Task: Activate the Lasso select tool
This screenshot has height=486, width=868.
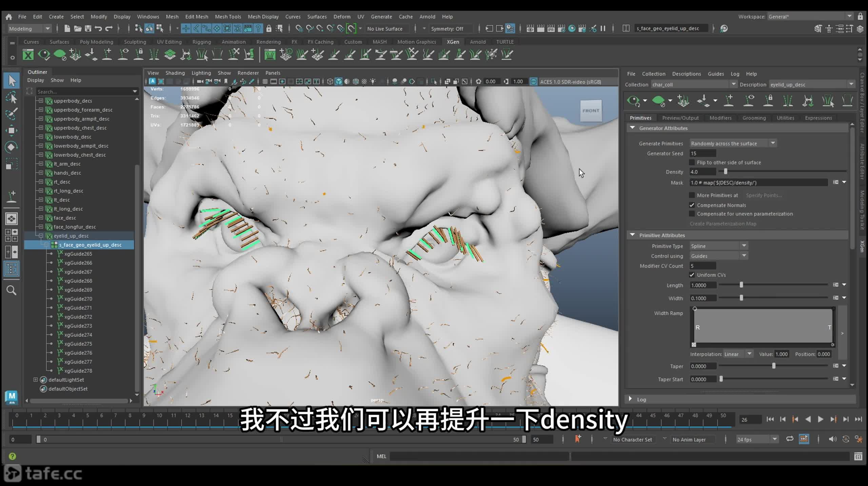Action: click(x=12, y=98)
